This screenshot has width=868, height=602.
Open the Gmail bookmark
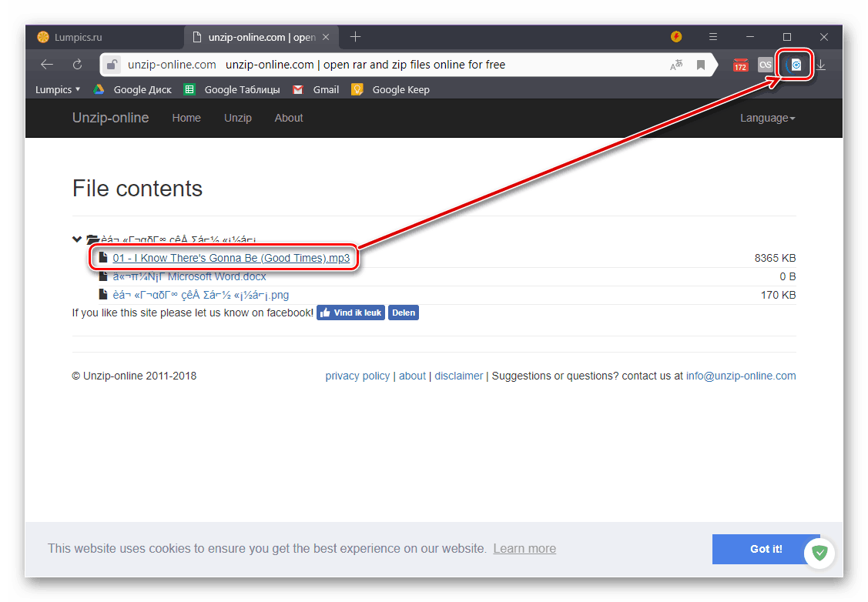point(316,89)
